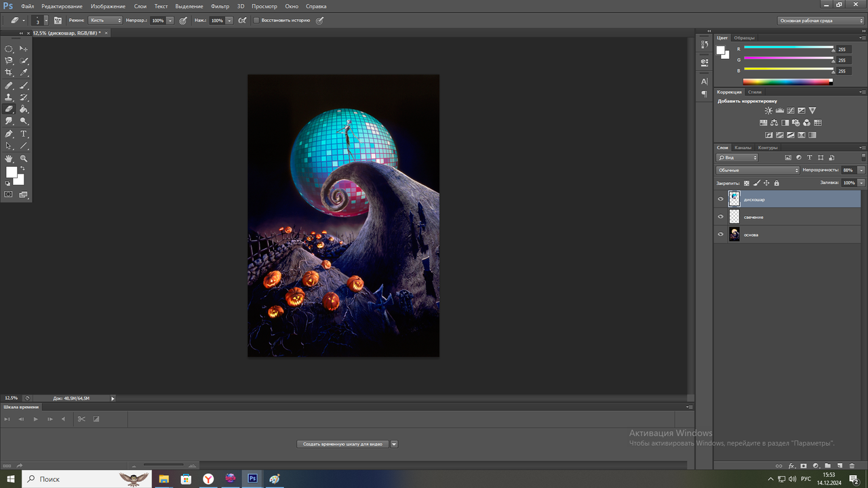Select the Healing Brush tool

point(9,85)
